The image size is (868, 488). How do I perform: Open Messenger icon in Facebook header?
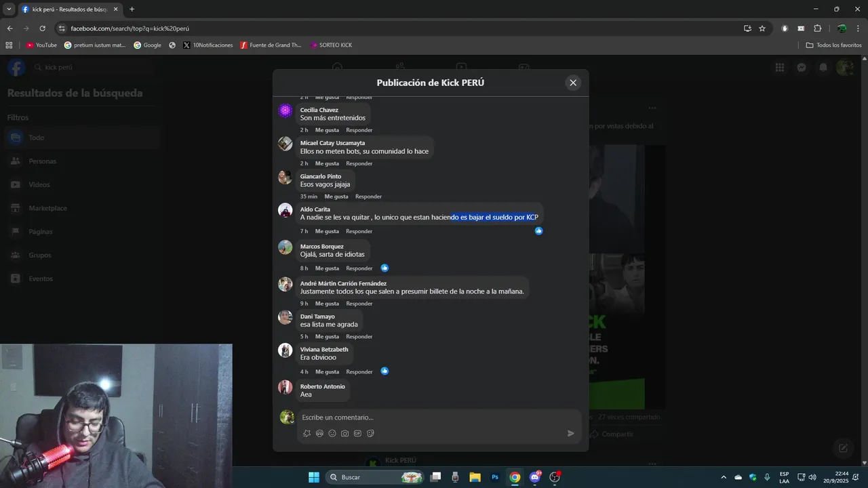tap(802, 67)
